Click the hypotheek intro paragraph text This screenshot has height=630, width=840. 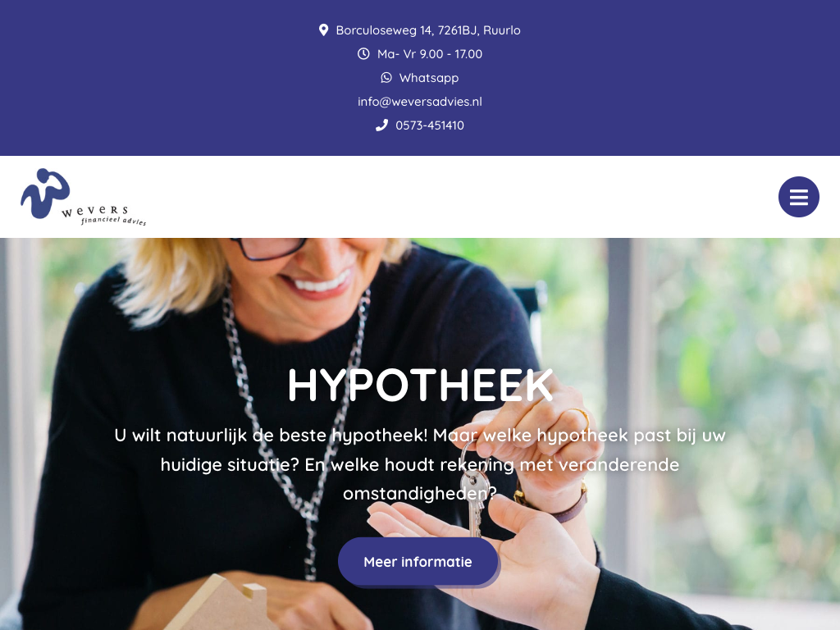[x=420, y=464]
